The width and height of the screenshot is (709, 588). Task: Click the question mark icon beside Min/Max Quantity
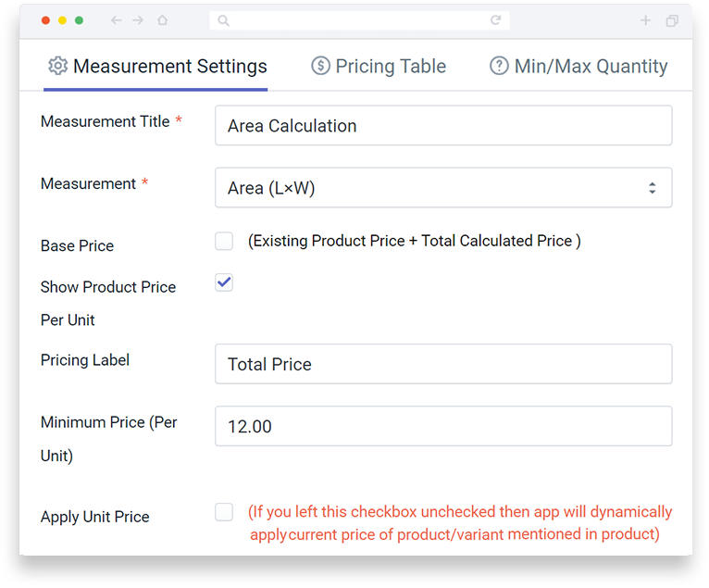point(499,66)
